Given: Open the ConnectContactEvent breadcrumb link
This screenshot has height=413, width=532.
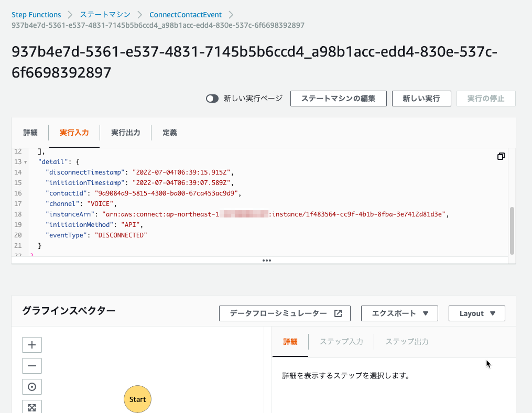Looking at the screenshot, I should (186, 15).
